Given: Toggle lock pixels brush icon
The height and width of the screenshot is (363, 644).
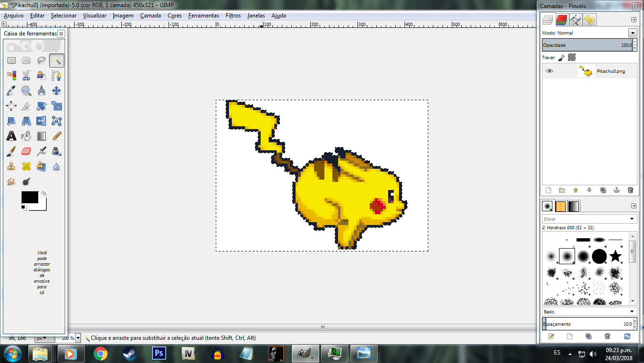Looking at the screenshot, I should tap(561, 57).
